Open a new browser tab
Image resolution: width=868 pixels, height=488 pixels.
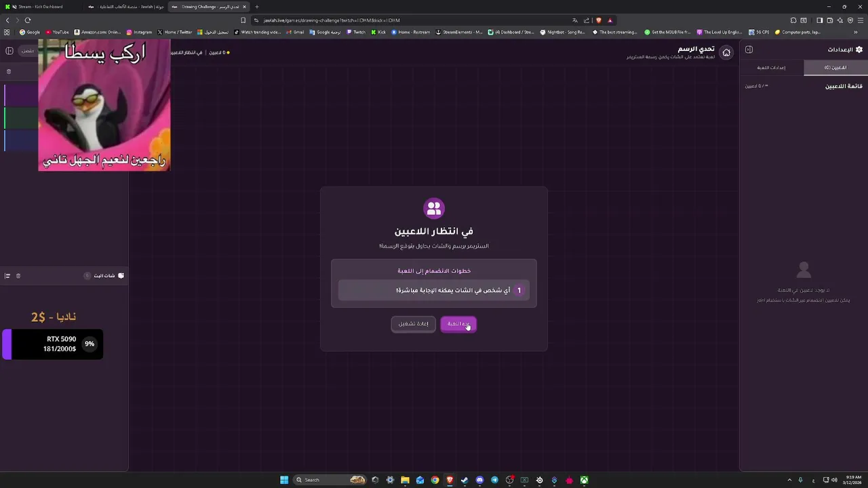click(x=256, y=7)
